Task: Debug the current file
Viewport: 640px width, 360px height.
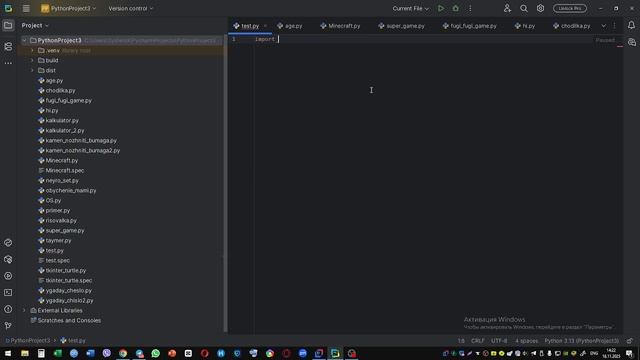Action: pos(456,8)
